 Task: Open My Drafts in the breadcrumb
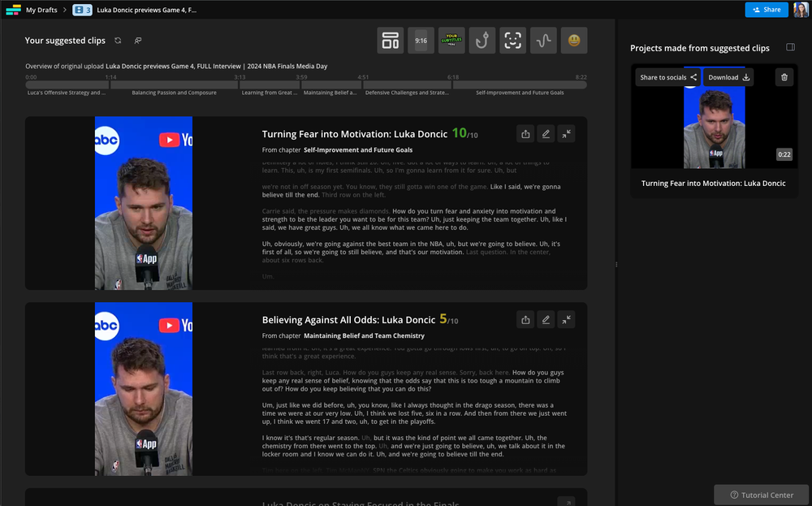pyautogui.click(x=41, y=10)
